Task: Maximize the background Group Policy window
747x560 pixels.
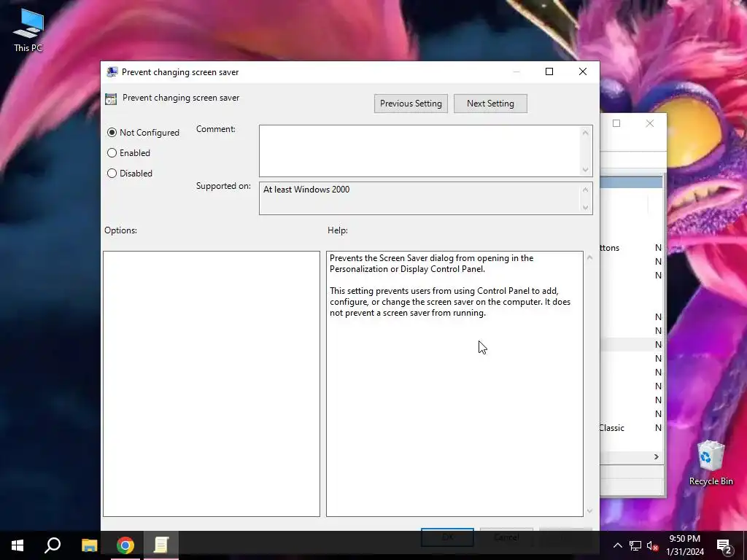Action: pyautogui.click(x=616, y=123)
